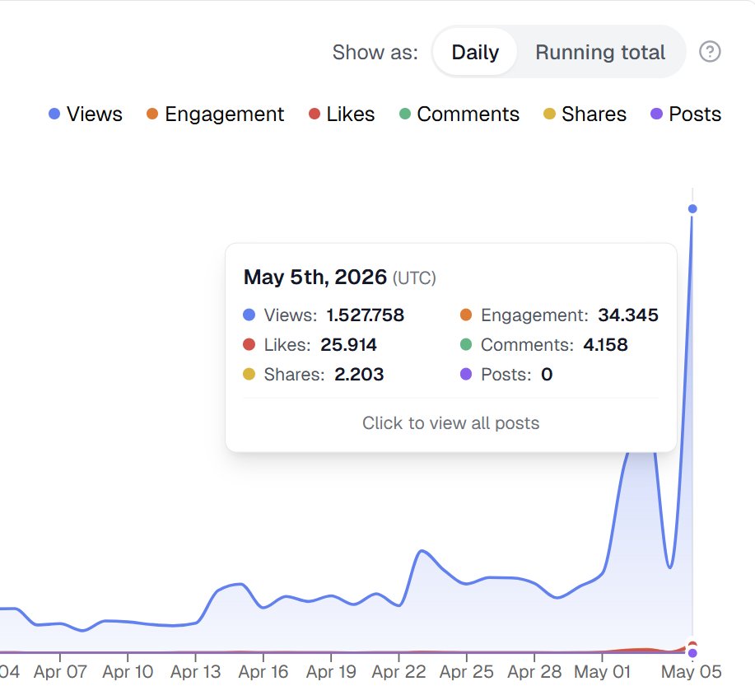Click the Views value 1.527.758 in tooltip
Viewport: 755px width, 700px height.
365,315
